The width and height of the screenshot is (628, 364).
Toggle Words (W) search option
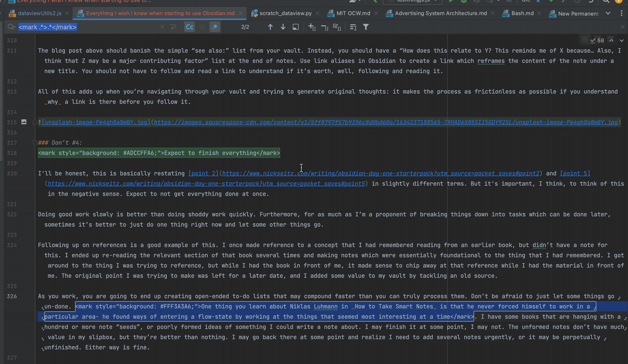pos(202,27)
